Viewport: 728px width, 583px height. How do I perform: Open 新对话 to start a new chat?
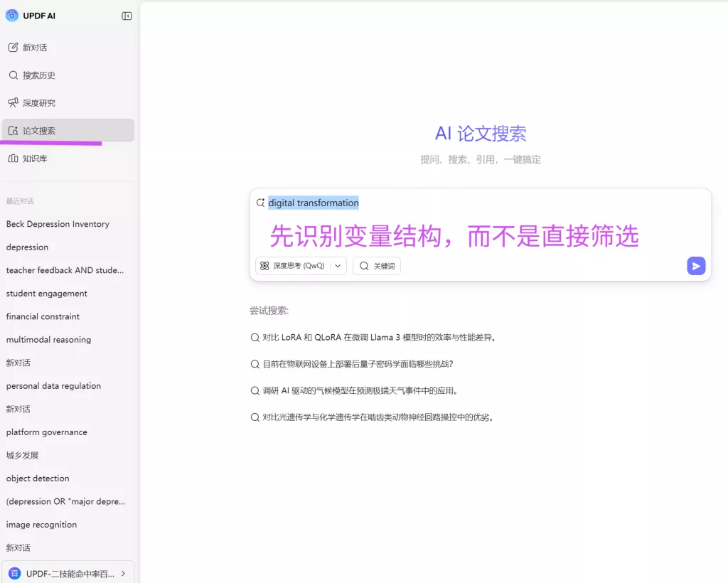(31, 48)
